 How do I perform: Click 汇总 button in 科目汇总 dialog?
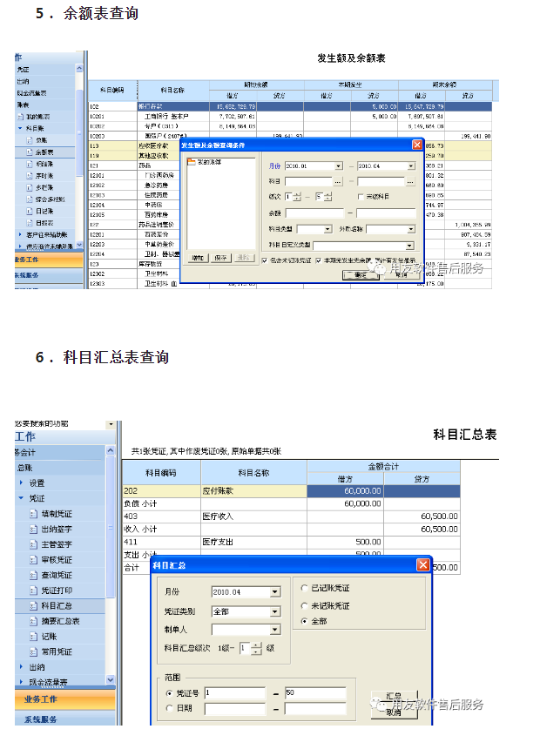point(395,696)
